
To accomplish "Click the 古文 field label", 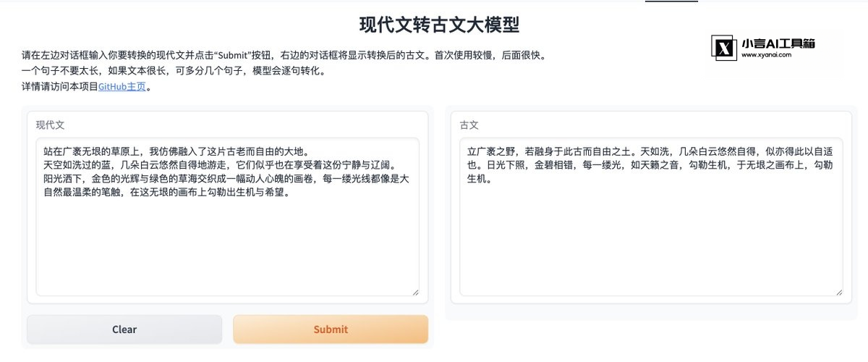I will tap(469, 125).
